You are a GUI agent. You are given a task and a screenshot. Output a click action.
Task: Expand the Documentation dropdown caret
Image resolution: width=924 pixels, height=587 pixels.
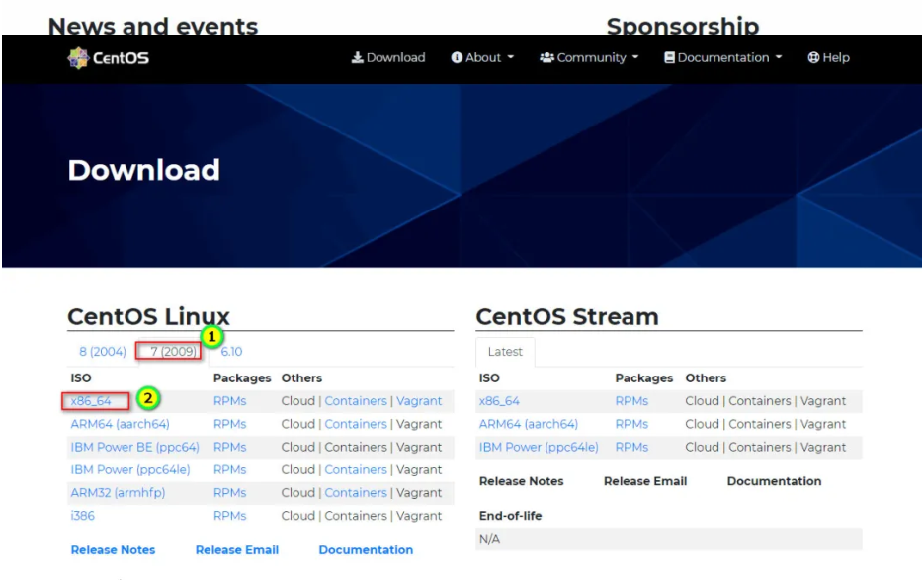point(779,57)
